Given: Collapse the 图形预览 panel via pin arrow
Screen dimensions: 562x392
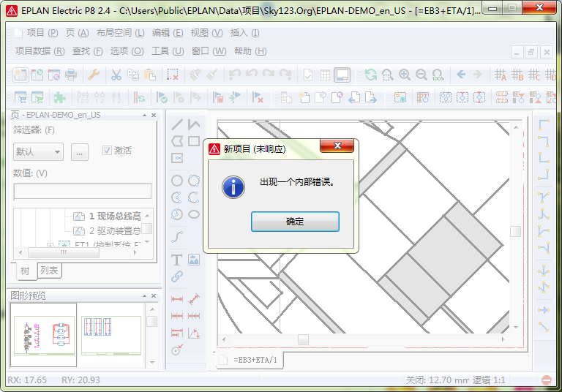Looking at the screenshot, I should click(143, 295).
